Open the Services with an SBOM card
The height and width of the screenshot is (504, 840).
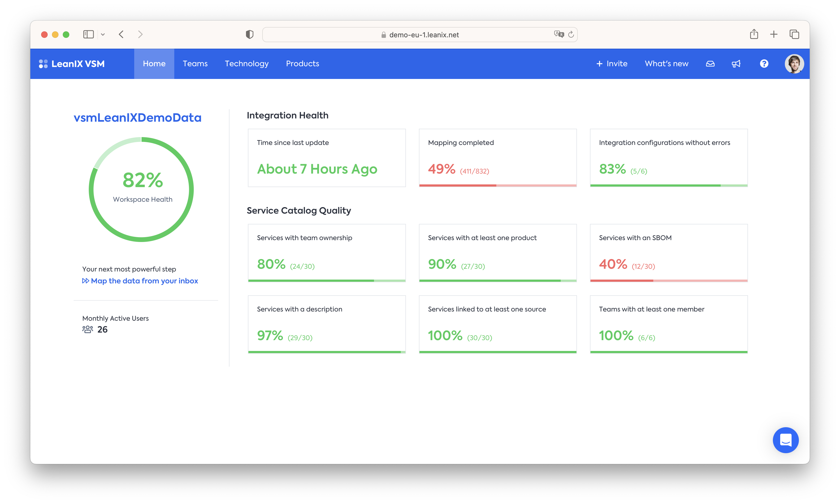coord(668,253)
